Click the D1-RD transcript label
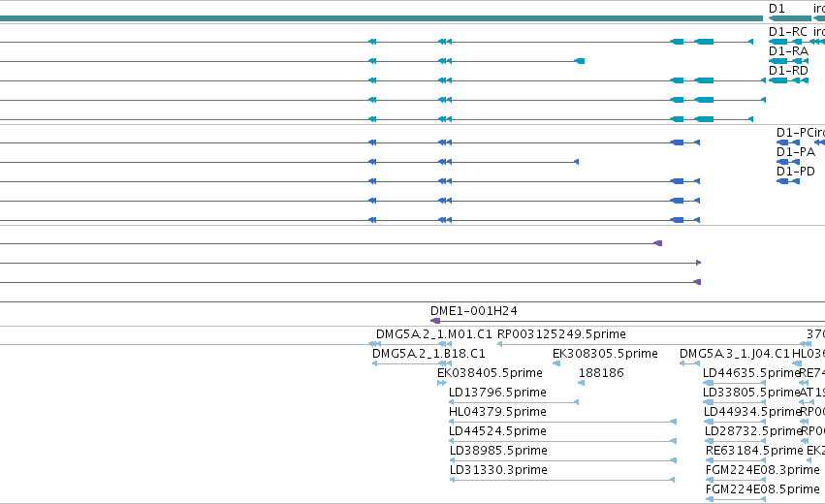The image size is (825, 504). click(x=788, y=71)
